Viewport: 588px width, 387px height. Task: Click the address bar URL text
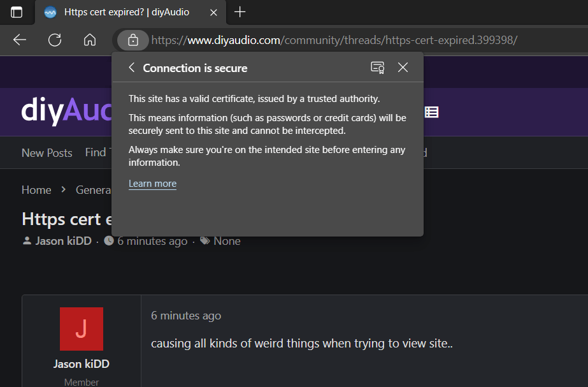pyautogui.click(x=334, y=40)
